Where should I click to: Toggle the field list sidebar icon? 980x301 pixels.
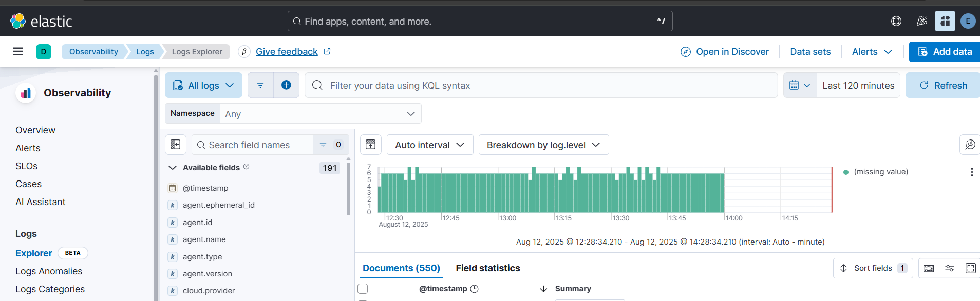pos(175,145)
